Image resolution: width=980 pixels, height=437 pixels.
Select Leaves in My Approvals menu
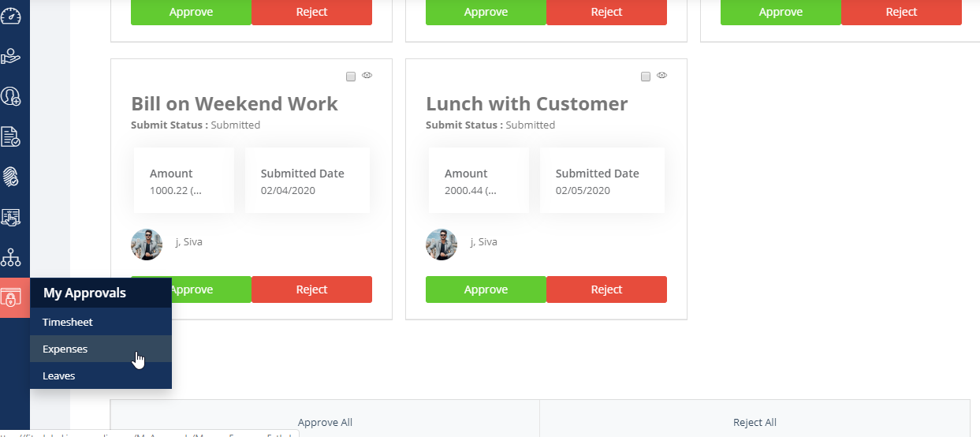click(x=59, y=375)
